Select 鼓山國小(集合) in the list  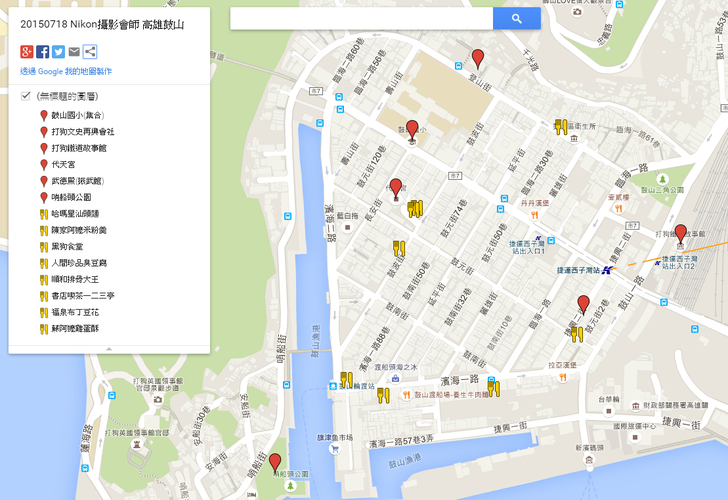click(x=78, y=115)
